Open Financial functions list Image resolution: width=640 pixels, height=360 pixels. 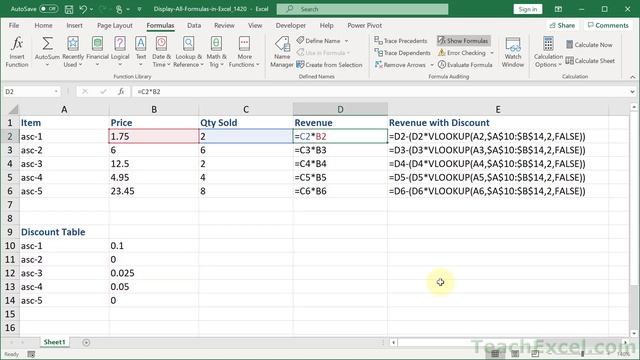[x=97, y=52]
